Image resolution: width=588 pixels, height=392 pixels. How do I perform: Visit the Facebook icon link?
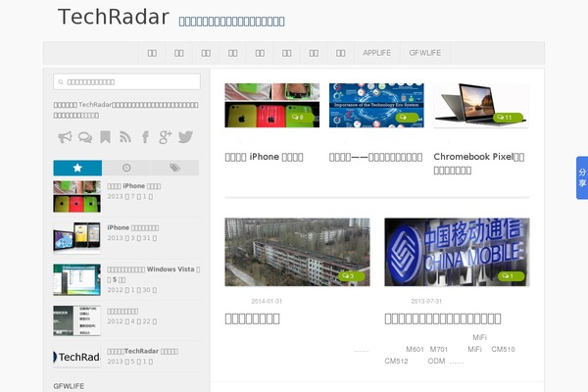(x=145, y=137)
